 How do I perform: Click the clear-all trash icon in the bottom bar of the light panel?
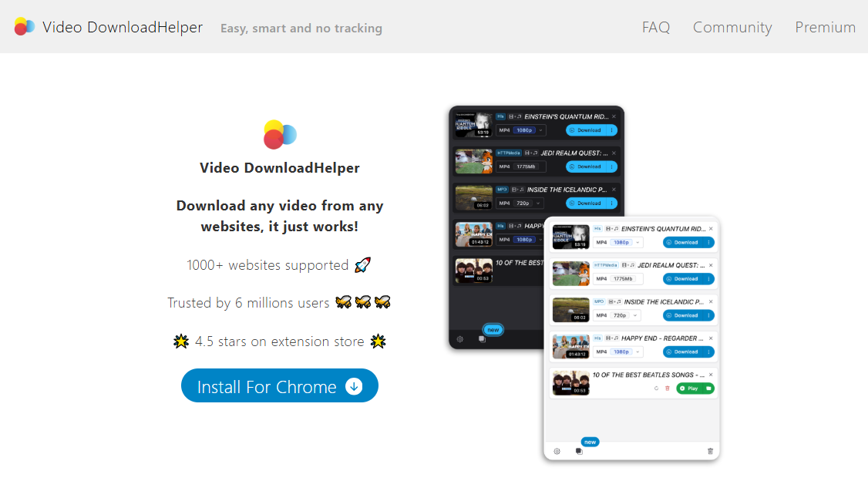(x=710, y=452)
